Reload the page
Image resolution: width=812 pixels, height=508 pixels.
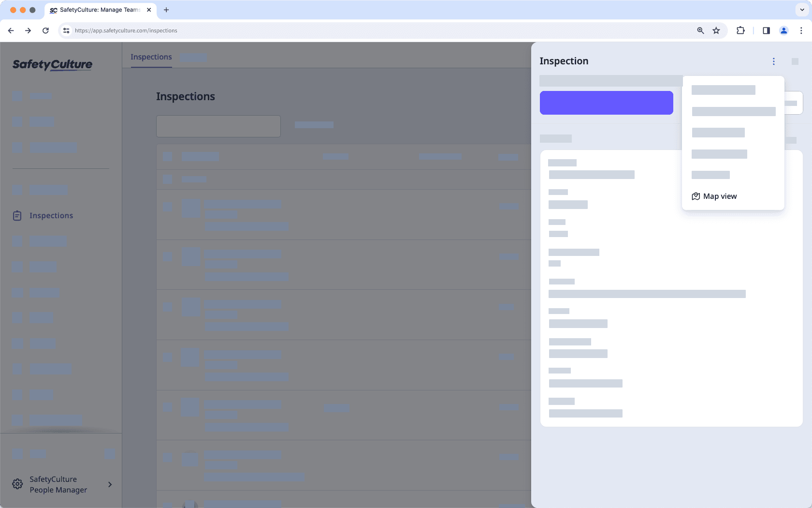click(45, 30)
